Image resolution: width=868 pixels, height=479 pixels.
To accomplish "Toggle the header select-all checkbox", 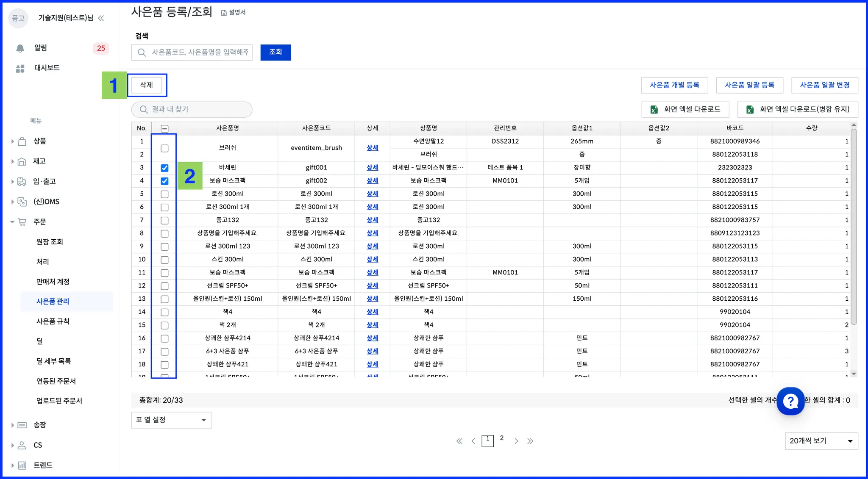I will (x=164, y=129).
